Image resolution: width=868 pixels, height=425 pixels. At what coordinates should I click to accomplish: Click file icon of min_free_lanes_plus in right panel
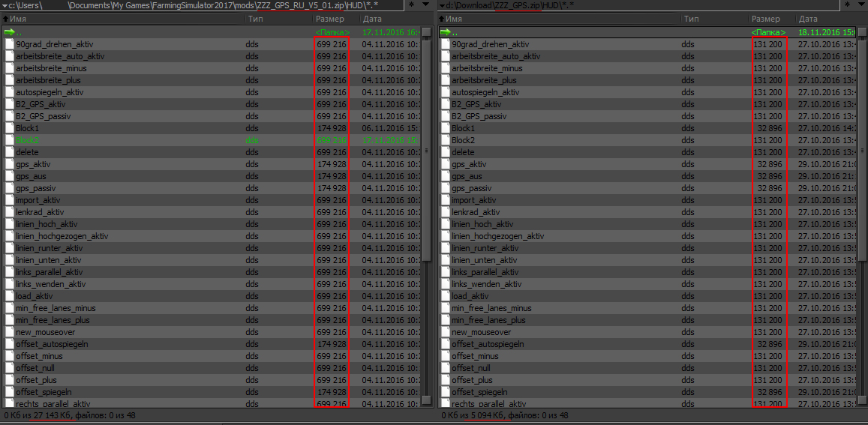(x=445, y=320)
